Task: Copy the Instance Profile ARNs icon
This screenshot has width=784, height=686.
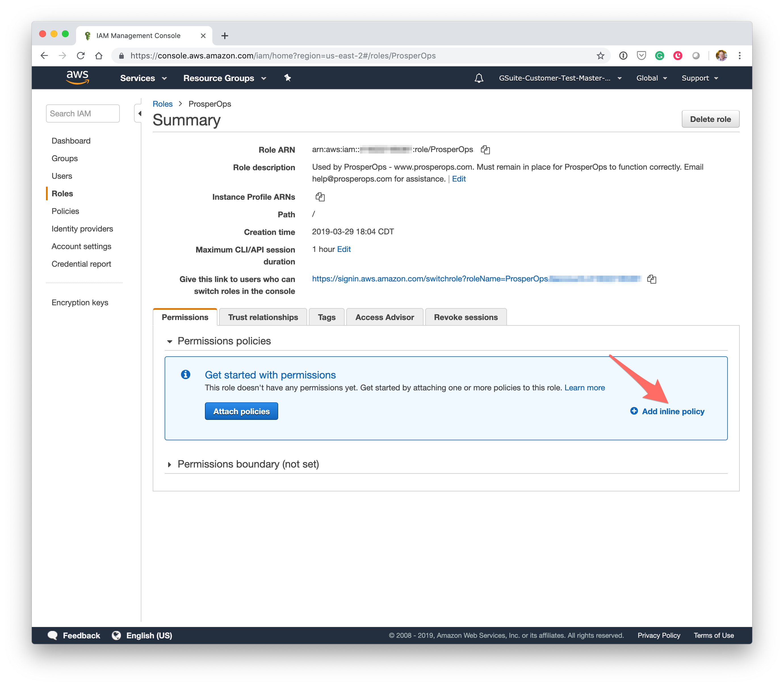Action: coord(320,197)
